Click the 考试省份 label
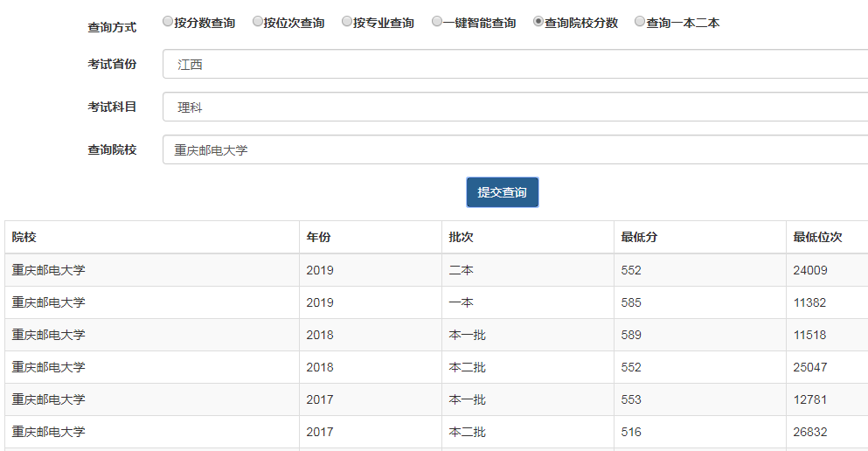Image resolution: width=868 pixels, height=451 pixels. coord(112,64)
